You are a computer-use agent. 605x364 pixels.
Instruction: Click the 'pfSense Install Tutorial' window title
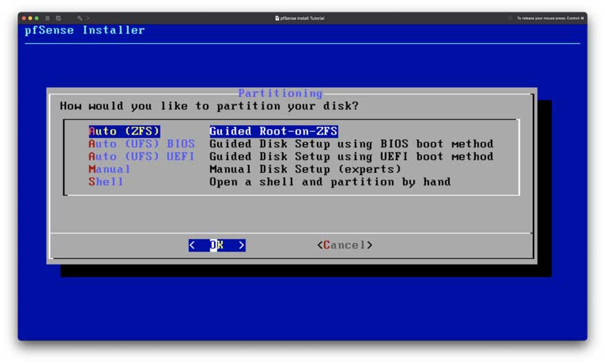[x=302, y=18]
